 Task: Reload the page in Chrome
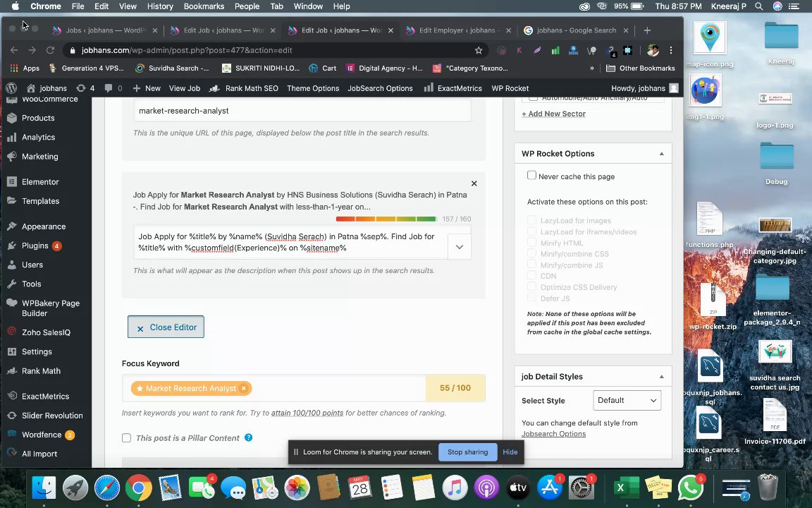50,50
